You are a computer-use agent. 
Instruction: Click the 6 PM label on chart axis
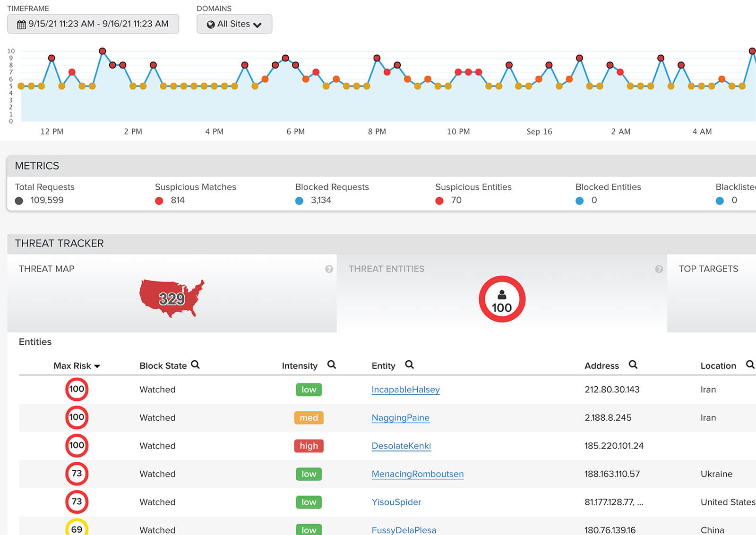tap(296, 132)
